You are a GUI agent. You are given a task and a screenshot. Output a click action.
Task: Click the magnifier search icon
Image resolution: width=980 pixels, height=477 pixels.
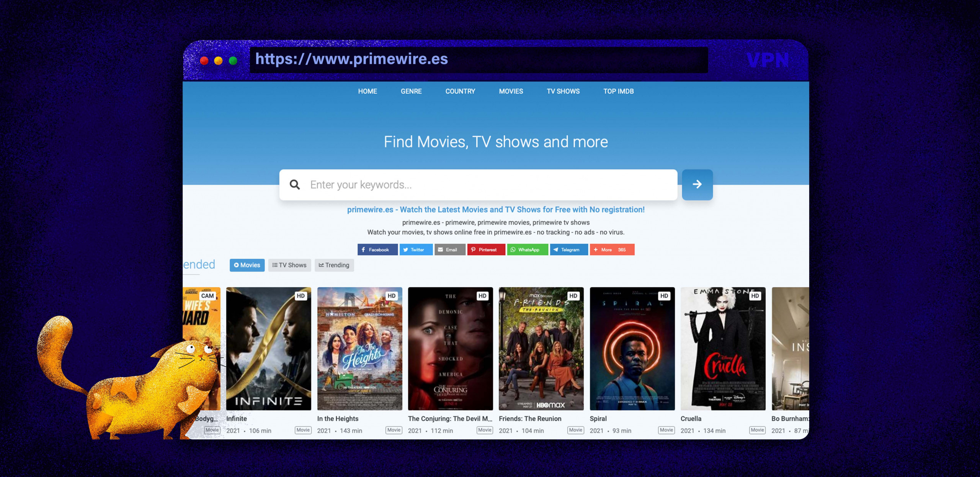pos(294,185)
